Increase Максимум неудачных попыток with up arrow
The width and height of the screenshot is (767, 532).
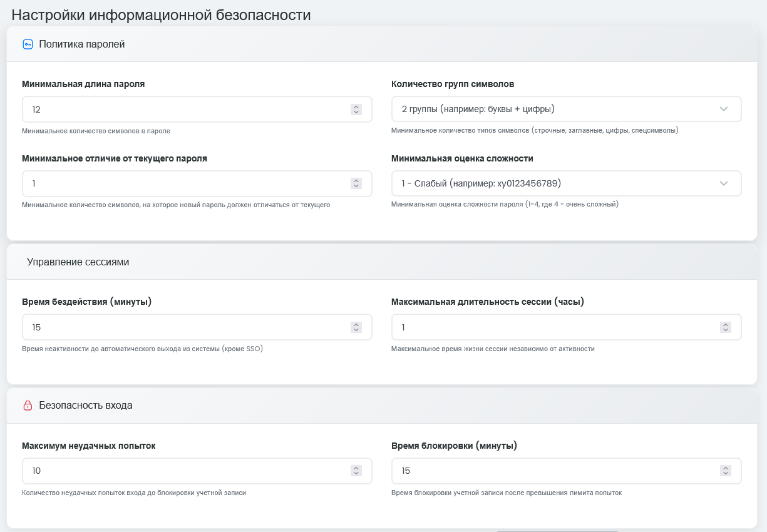coord(356,468)
